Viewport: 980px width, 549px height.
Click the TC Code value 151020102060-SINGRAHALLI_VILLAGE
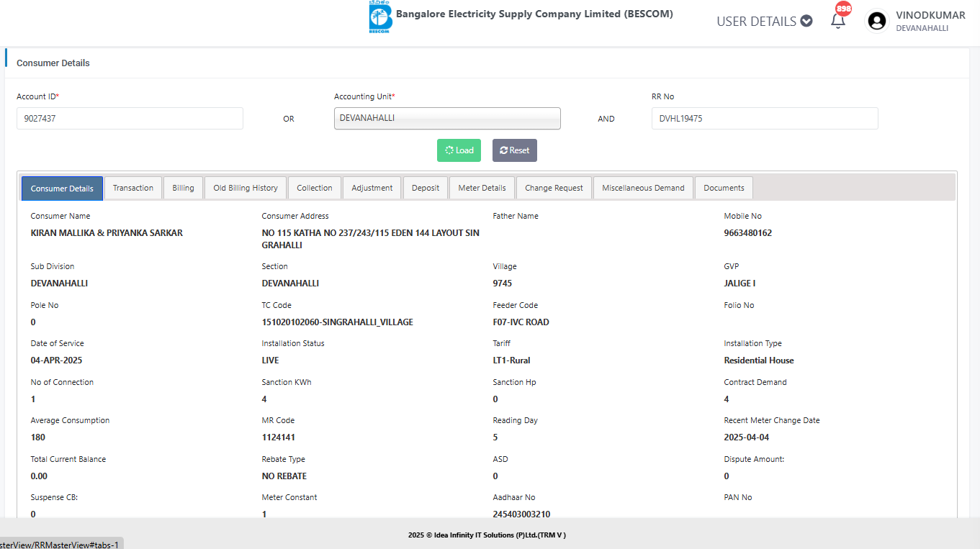338,322
